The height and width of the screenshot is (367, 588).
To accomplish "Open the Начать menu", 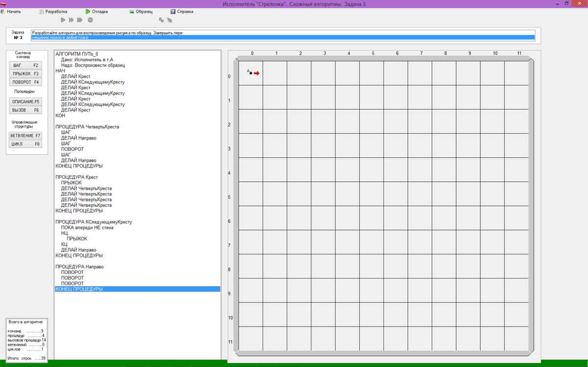I will [x=11, y=11].
